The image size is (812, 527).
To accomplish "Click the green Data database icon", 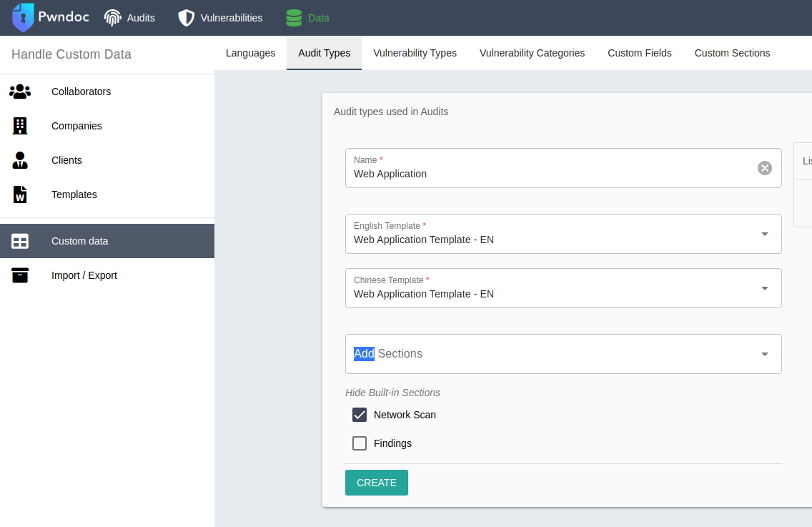I will tap(294, 18).
